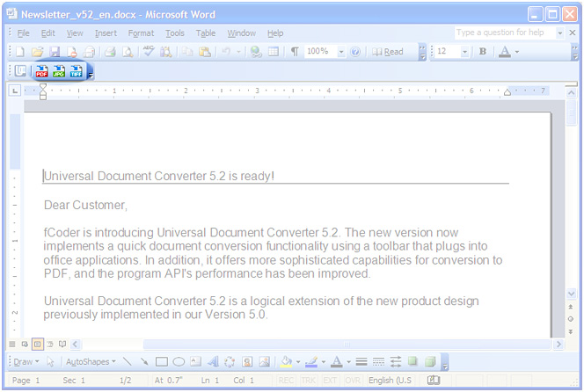This screenshot has height=392, width=584.
Task: Apply a shadow style to the shape
Action: pyautogui.click(x=412, y=360)
